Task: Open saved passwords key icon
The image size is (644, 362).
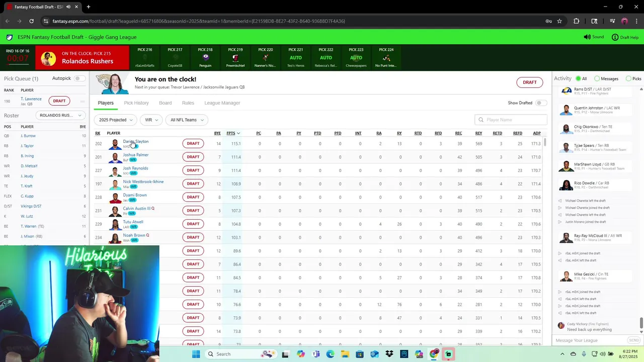Action: coord(548,21)
